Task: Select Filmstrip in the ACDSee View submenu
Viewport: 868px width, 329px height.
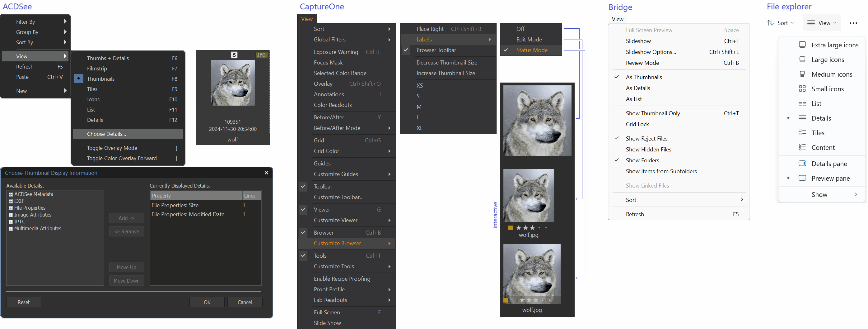Action: [128, 69]
